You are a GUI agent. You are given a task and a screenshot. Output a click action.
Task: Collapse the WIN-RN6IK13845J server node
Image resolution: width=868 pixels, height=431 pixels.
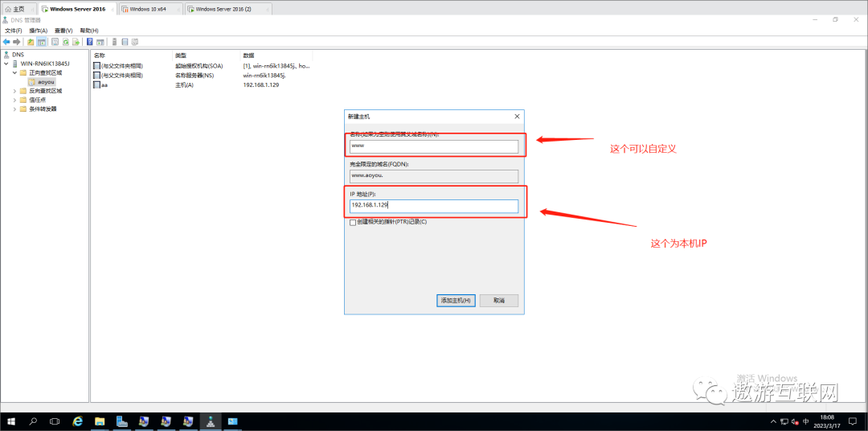(x=6, y=64)
